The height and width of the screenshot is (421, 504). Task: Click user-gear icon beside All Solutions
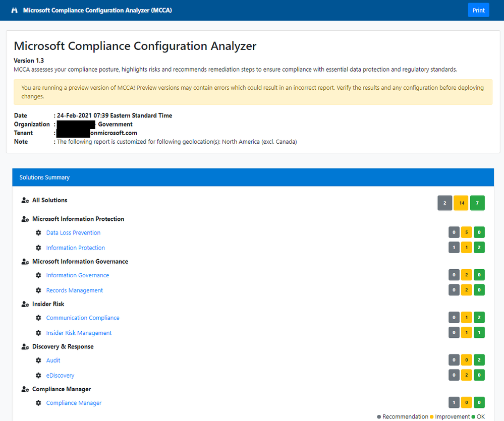(x=25, y=200)
